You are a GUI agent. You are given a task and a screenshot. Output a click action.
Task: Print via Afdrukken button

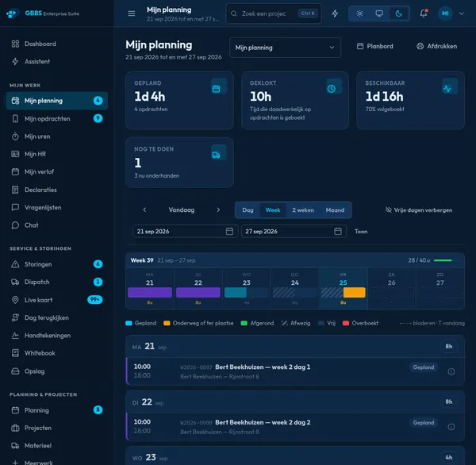coord(436,46)
